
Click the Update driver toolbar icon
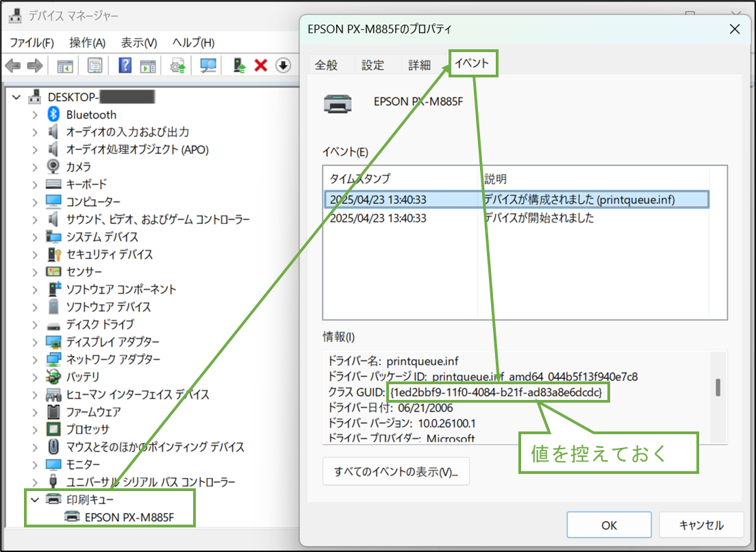(x=178, y=66)
